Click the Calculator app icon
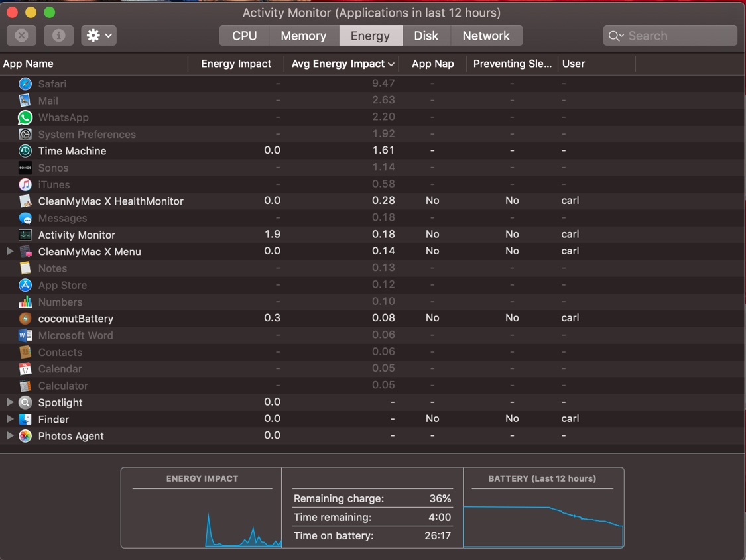Viewport: 746px width, 560px height. (x=25, y=386)
